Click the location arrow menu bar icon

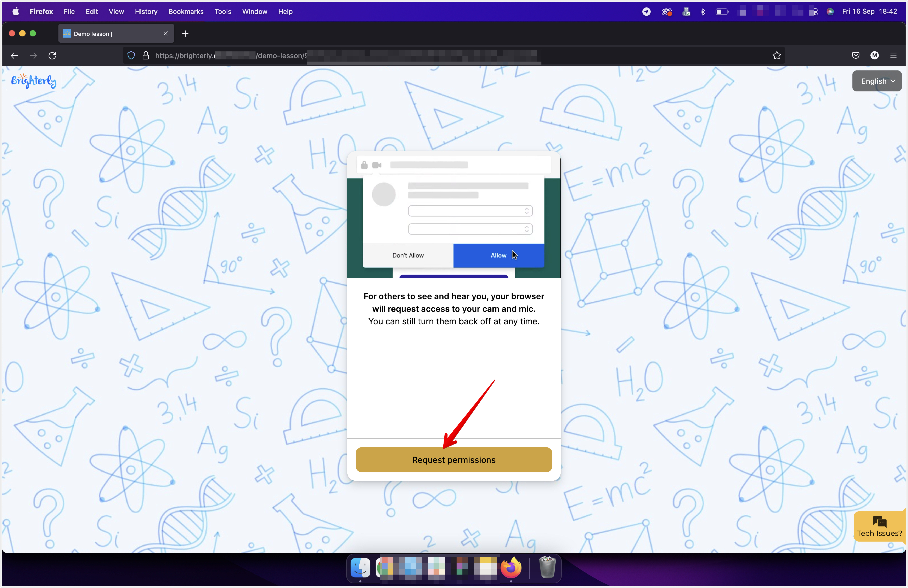[x=646, y=12]
